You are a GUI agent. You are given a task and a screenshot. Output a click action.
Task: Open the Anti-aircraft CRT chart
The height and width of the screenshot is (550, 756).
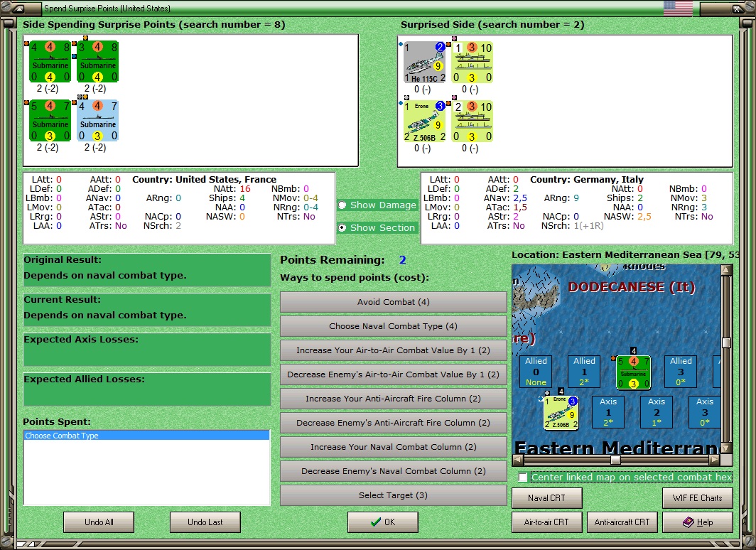(622, 522)
